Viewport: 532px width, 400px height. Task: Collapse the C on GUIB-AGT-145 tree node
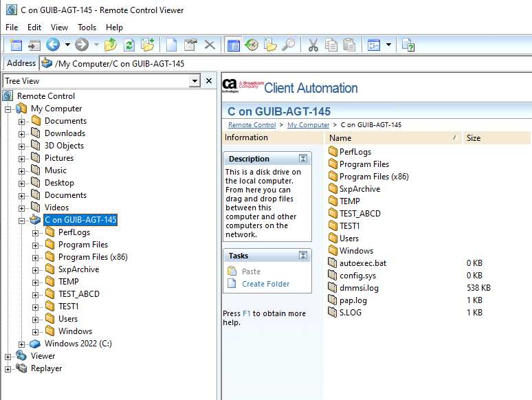click(x=22, y=221)
